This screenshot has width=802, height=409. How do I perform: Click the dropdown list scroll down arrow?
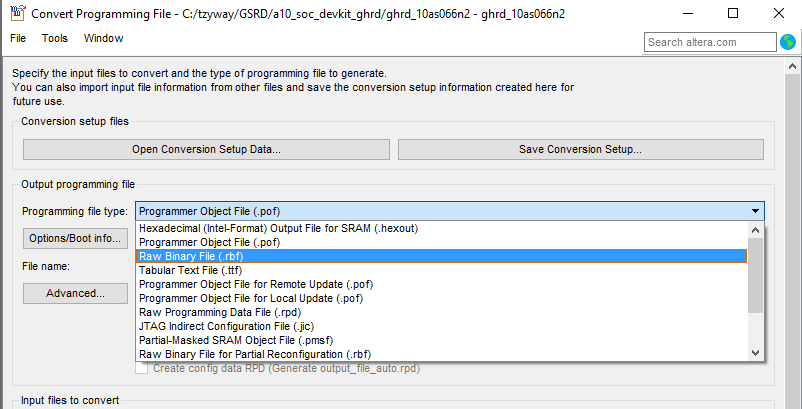point(756,353)
